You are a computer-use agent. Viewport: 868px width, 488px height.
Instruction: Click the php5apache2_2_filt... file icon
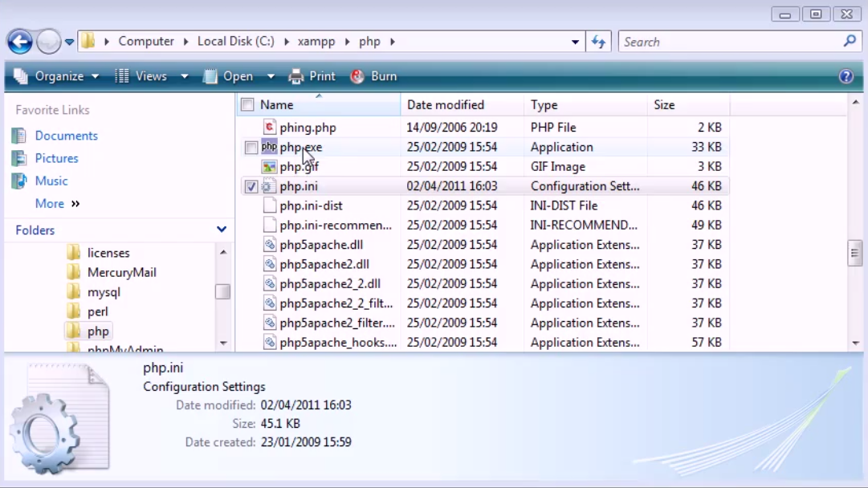coord(269,303)
